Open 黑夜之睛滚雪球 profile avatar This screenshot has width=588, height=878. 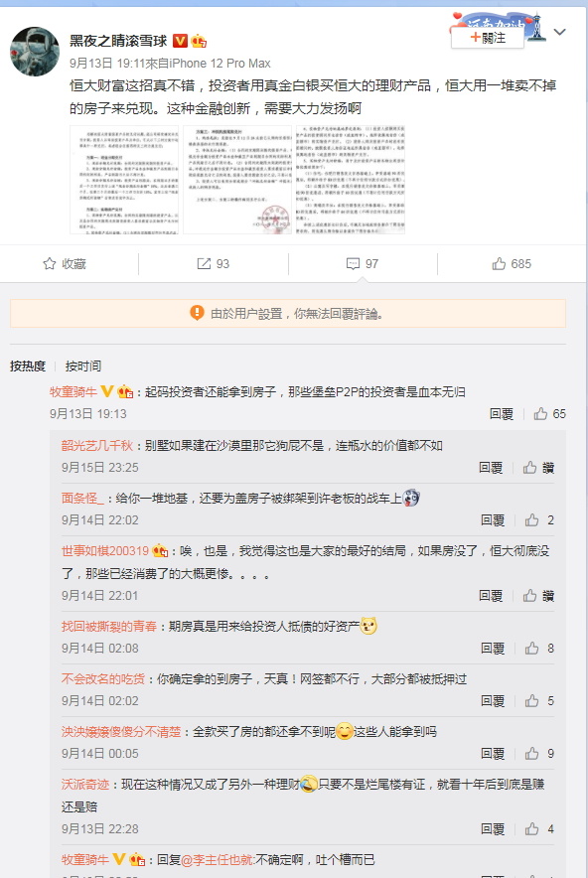35,52
